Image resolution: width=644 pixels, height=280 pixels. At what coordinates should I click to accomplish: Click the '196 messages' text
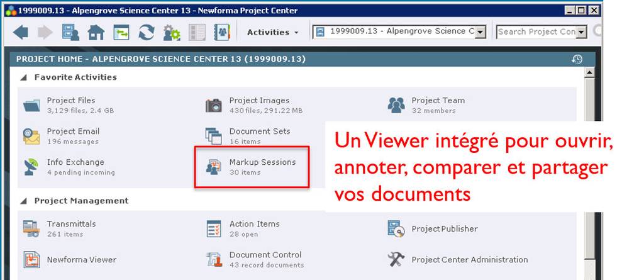73,142
